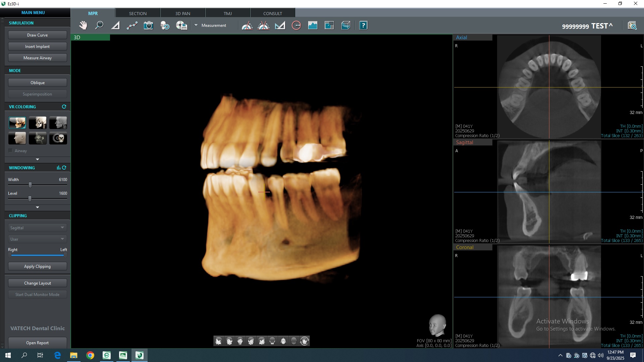
Task: Select the skull reset view icon
Action: (x=165, y=25)
